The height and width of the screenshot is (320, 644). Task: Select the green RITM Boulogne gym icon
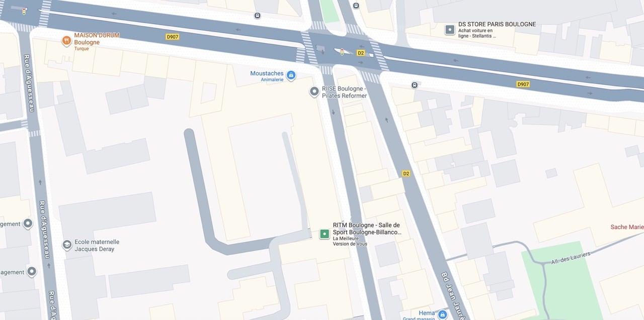pyautogui.click(x=325, y=234)
